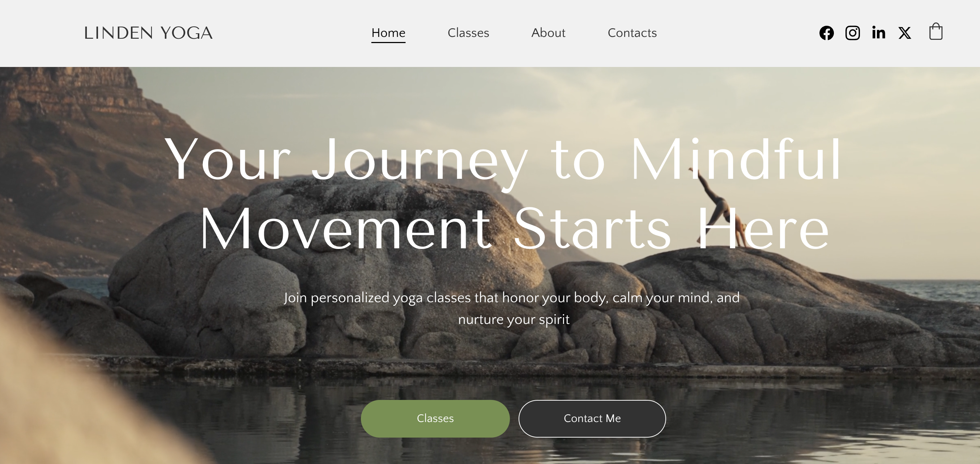Open the About nav item
The width and height of the screenshot is (980, 464).
(548, 33)
